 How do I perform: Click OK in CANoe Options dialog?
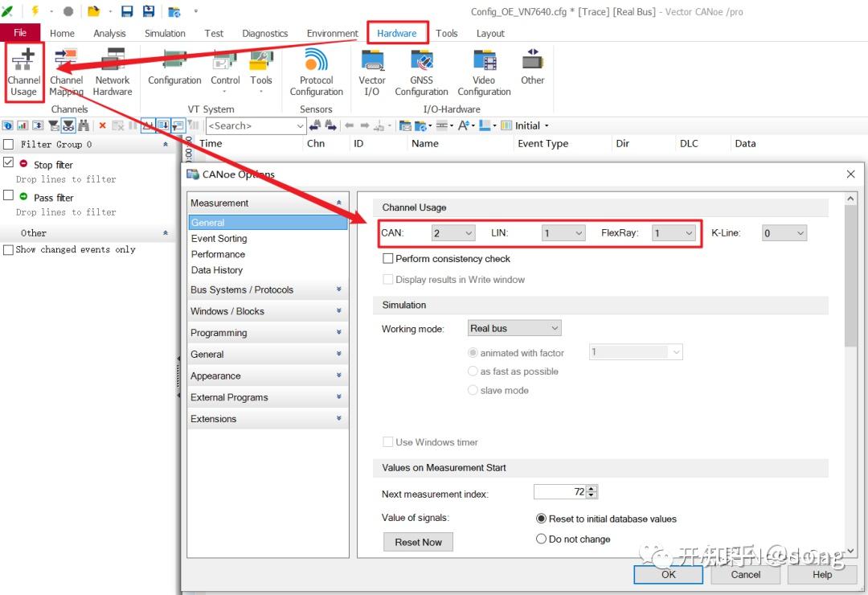[x=668, y=575]
